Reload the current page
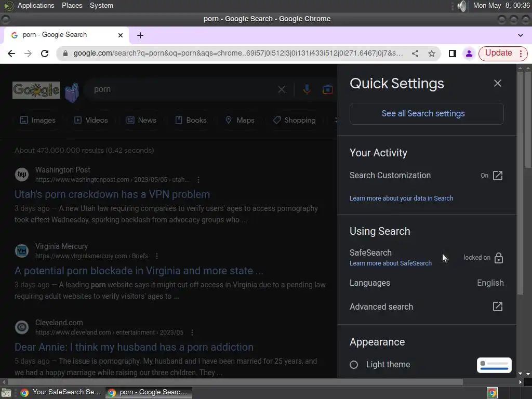The image size is (532, 399). point(45,54)
